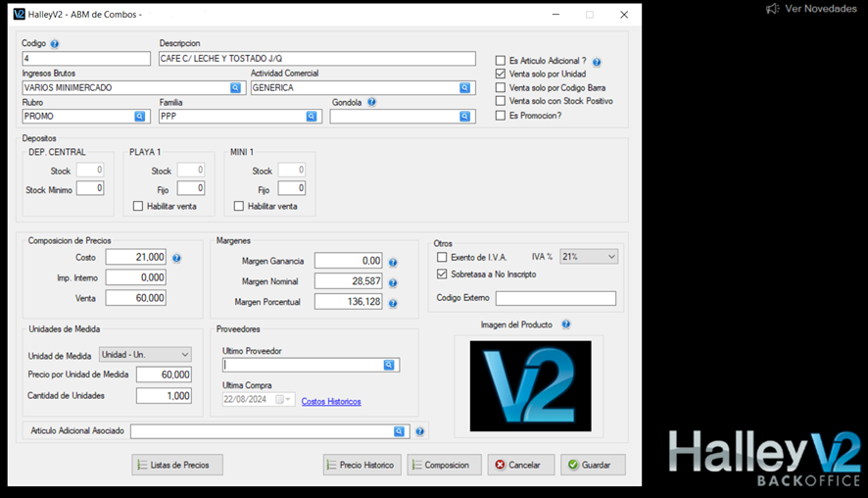The height and width of the screenshot is (498, 868).
Task: Click the Margen Porcentual help icon
Action: click(x=393, y=304)
